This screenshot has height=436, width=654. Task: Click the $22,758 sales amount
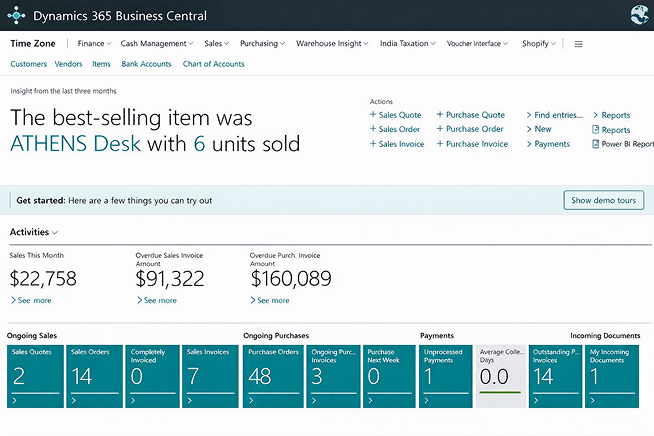pyautogui.click(x=43, y=279)
